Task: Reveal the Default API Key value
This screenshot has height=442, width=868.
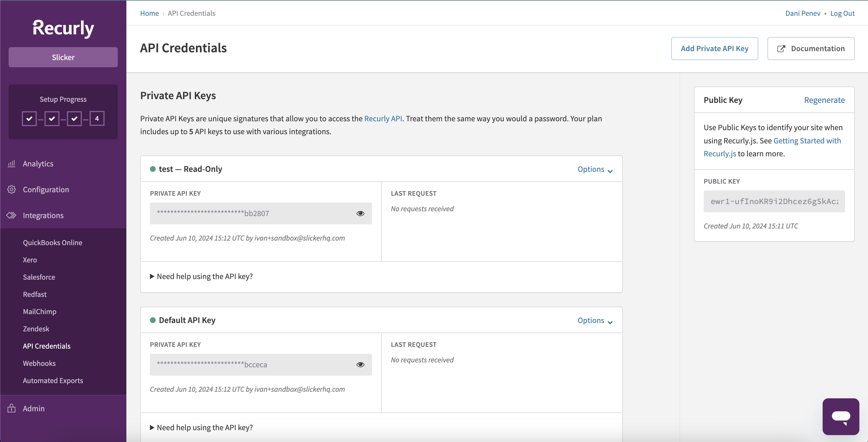Action: click(x=360, y=364)
